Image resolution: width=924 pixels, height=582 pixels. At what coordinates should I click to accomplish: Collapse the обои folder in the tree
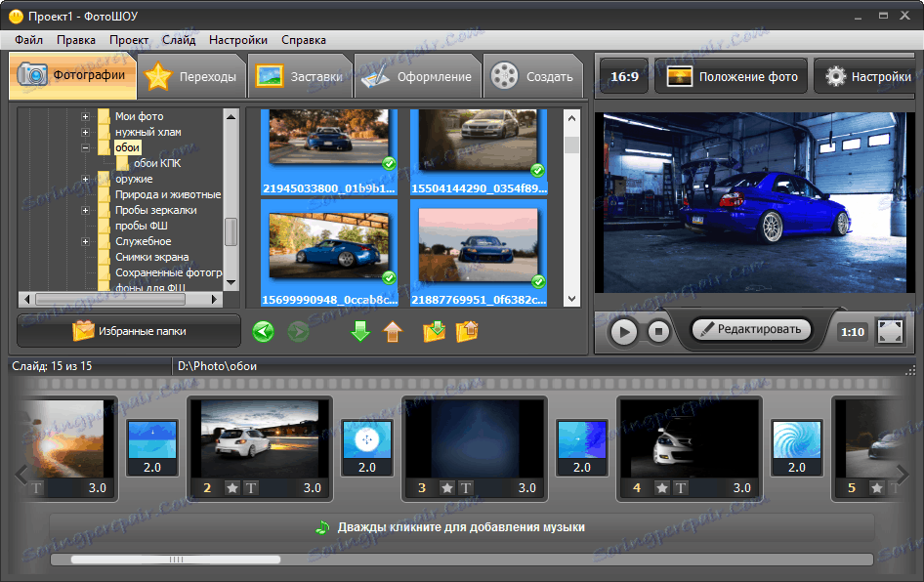point(86,147)
